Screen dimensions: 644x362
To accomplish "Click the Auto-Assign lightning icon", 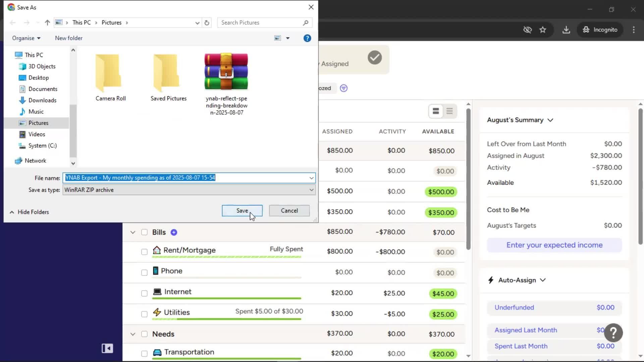I will pyautogui.click(x=491, y=280).
